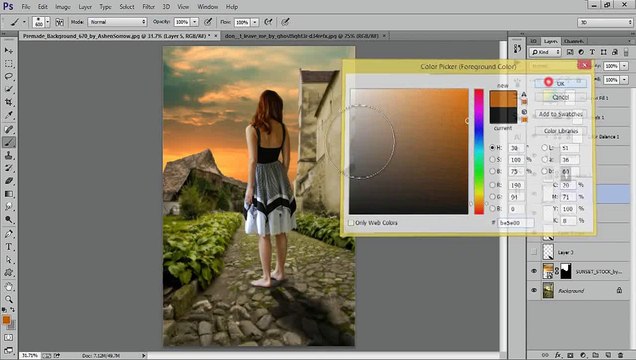This screenshot has height=360, width=636.
Task: Filter layers by adjustment layers icon
Action: 581,52
